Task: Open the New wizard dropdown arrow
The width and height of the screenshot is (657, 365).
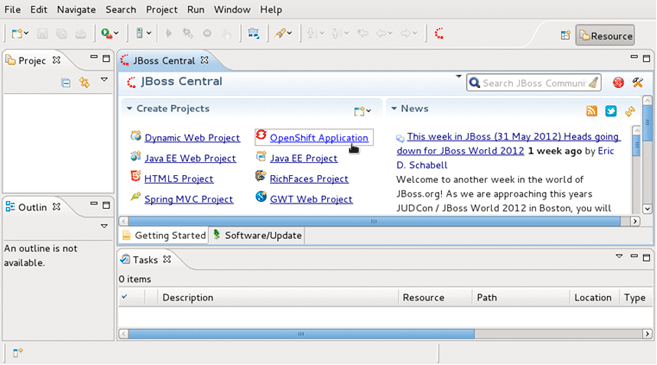Action: click(26, 33)
